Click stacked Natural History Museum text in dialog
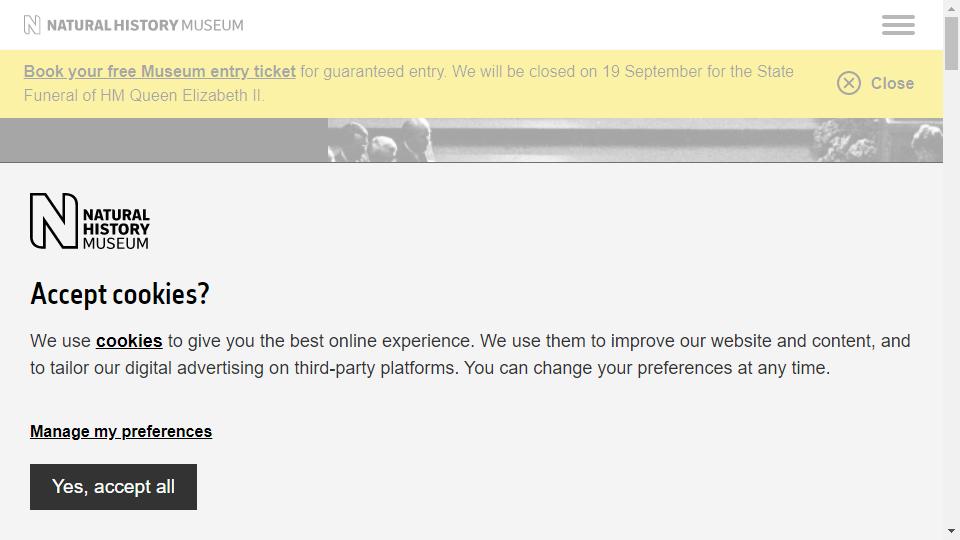The width and height of the screenshot is (960, 540). pos(116,229)
